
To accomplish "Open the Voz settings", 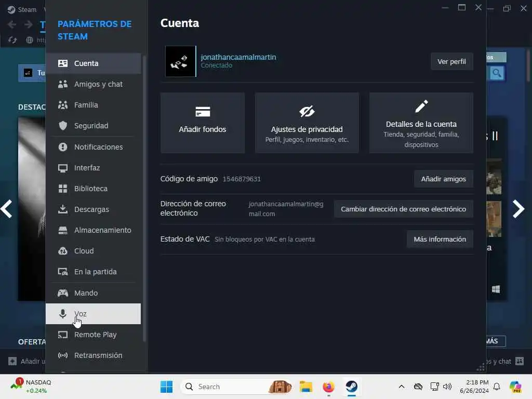I will (x=94, y=314).
